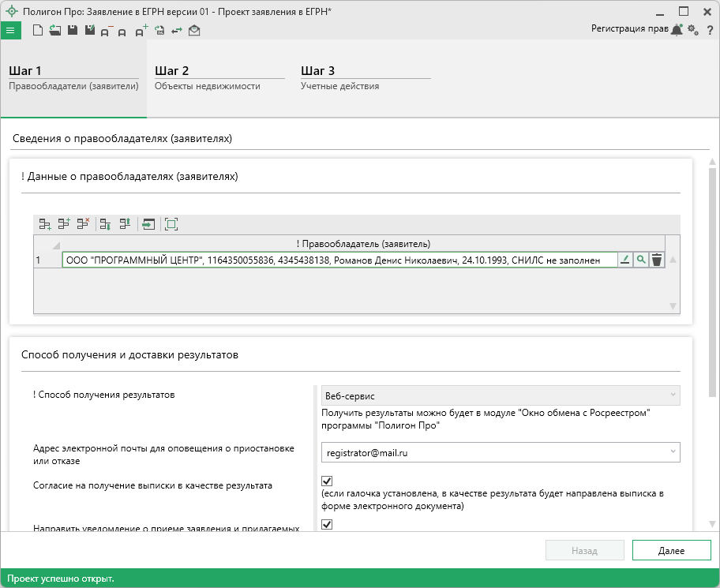
Task: Uncheck consent to receive extract as result
Action: [x=327, y=481]
